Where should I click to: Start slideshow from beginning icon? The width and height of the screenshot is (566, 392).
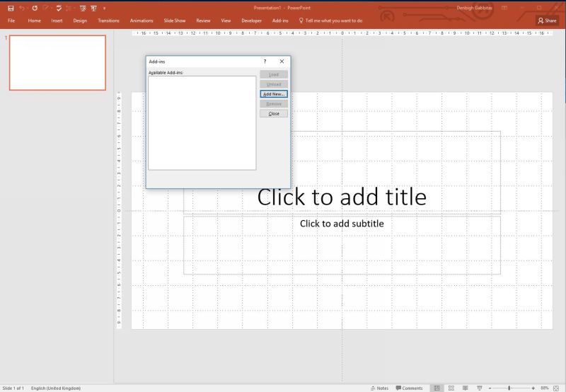pyautogui.click(x=83, y=8)
